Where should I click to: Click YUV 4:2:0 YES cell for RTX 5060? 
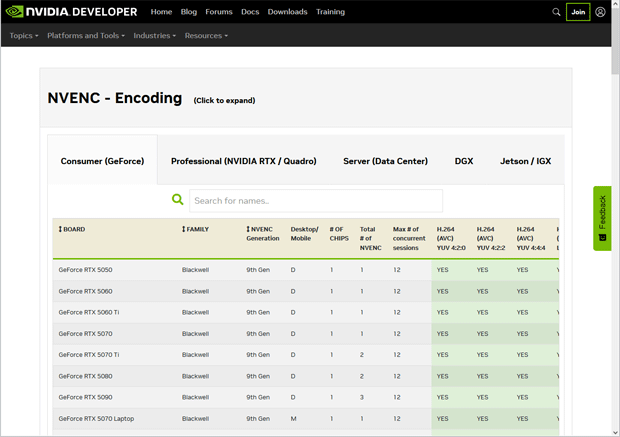coord(442,291)
